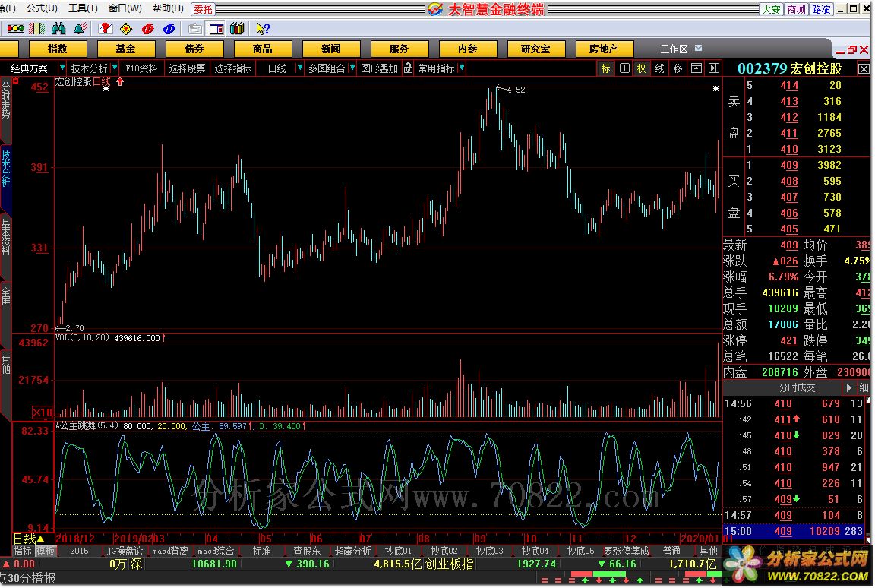Viewport: 875px width, 588px height.
Task: Click the yellow diamond arrow icon
Action: (x=127, y=28)
